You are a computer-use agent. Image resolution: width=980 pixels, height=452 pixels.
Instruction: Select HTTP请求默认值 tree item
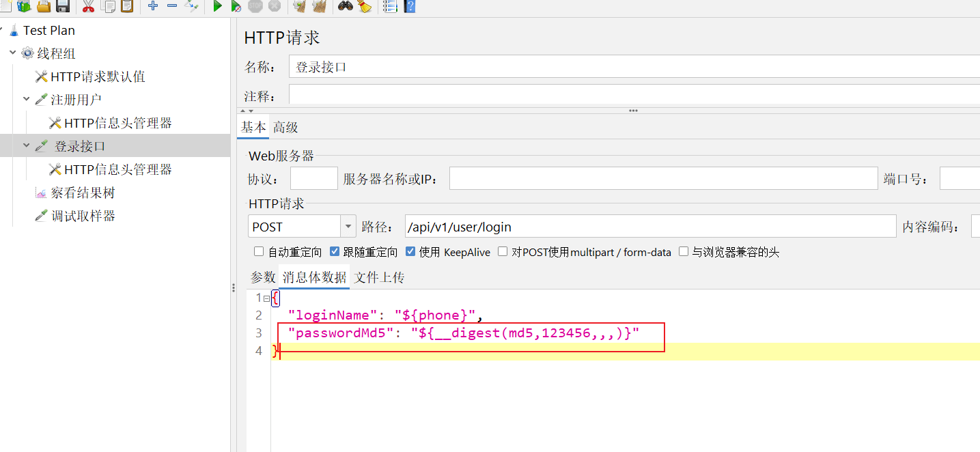[x=98, y=76]
